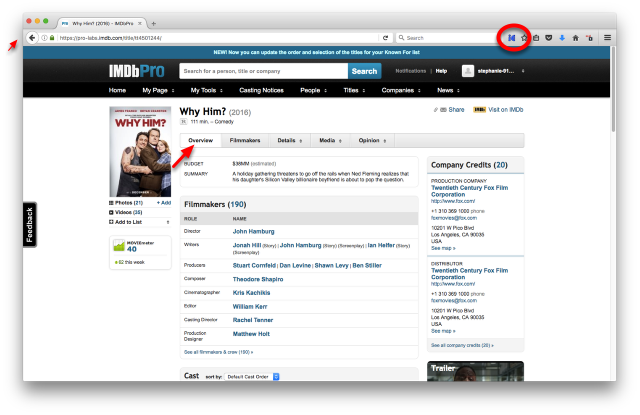Close the Why Him? IMDbPro tab
The height and width of the screenshot is (415, 640).
pos(140,24)
